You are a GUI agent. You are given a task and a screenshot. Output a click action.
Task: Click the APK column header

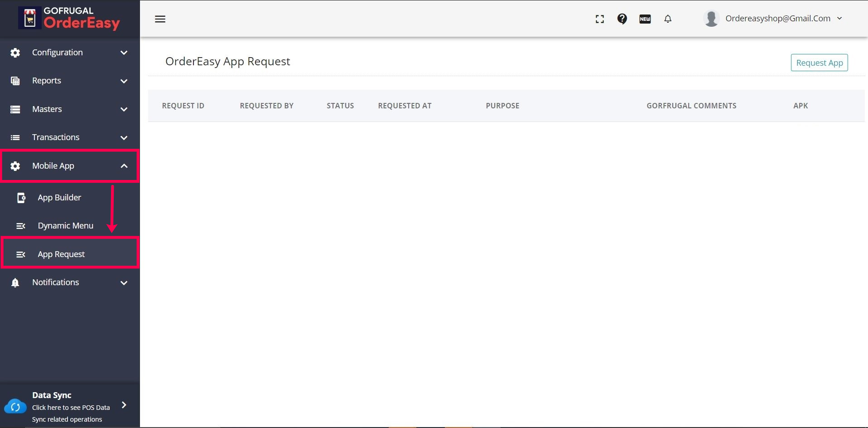(x=800, y=106)
